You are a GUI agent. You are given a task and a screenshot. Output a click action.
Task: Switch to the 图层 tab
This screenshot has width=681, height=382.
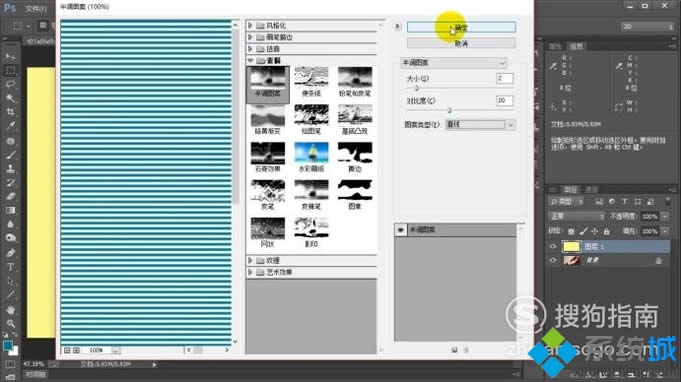[570, 190]
